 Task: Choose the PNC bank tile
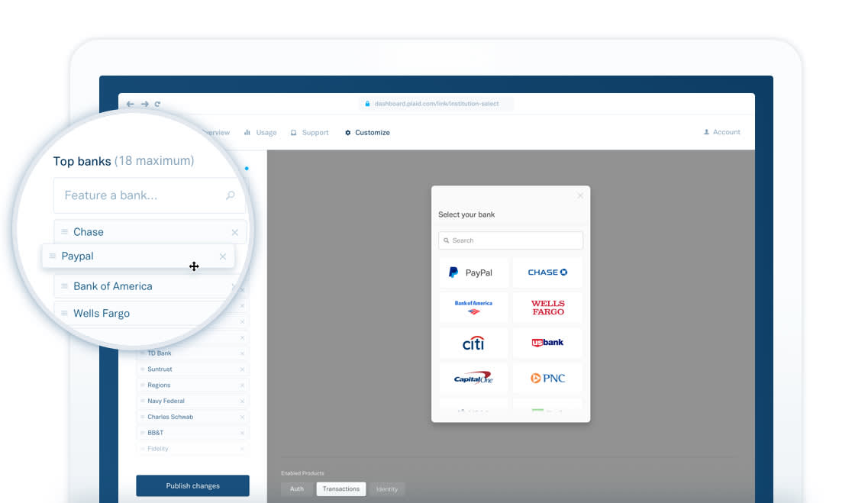[547, 379]
